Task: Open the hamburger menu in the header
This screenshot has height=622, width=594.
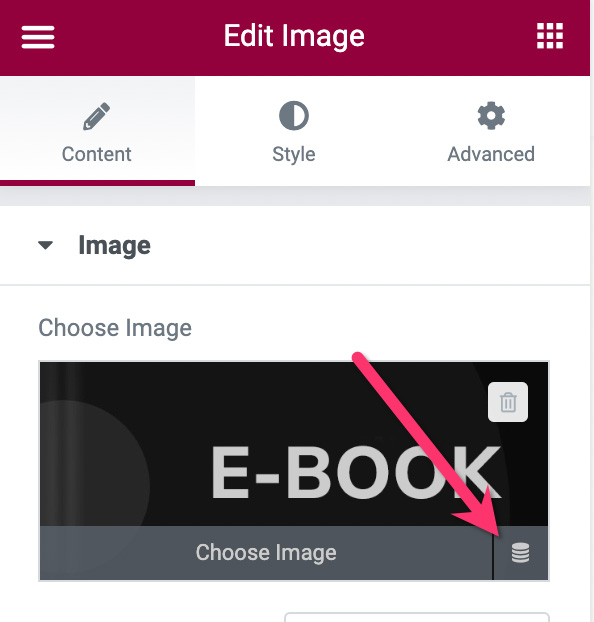Action: click(38, 37)
